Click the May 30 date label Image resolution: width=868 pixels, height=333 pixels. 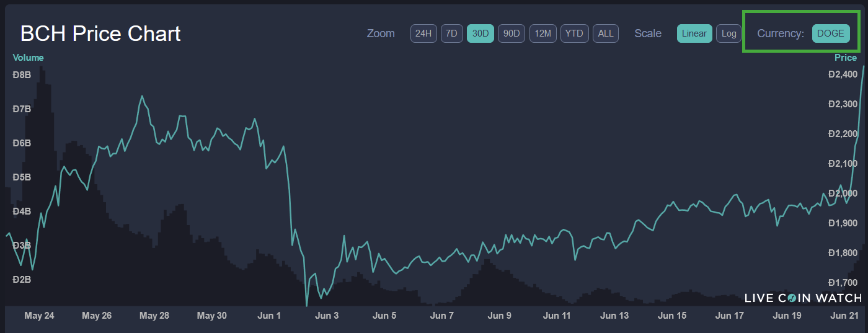[212, 316]
